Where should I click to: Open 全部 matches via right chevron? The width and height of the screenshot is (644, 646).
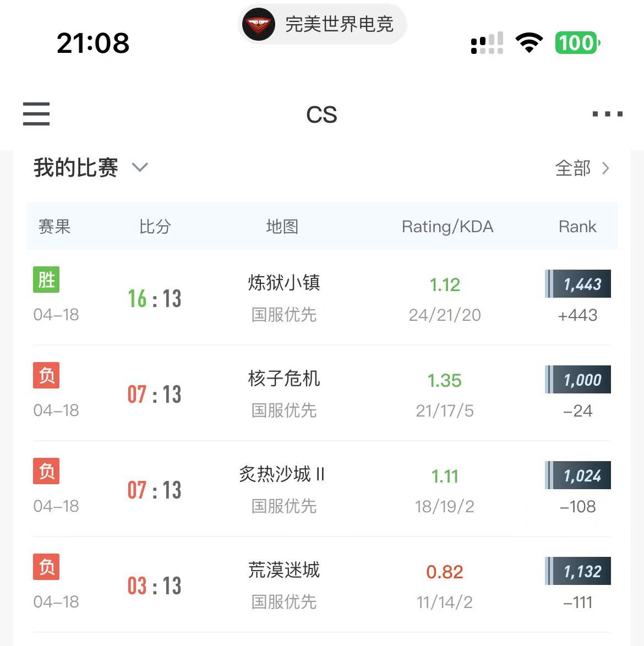[x=606, y=168]
